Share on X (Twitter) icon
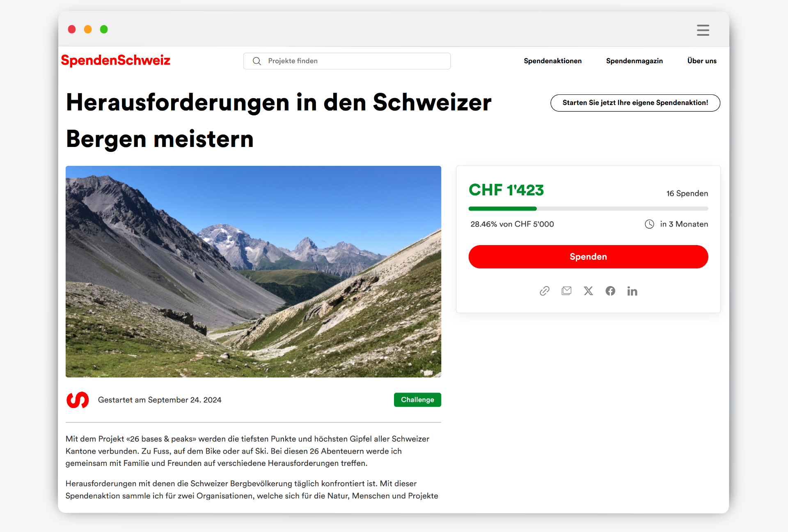 (589, 291)
